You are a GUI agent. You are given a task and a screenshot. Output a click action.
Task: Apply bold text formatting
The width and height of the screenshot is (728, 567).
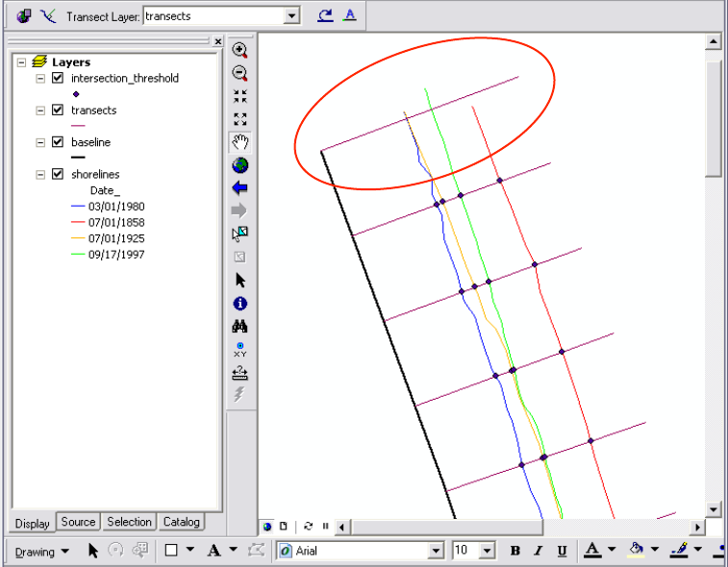coord(515,551)
